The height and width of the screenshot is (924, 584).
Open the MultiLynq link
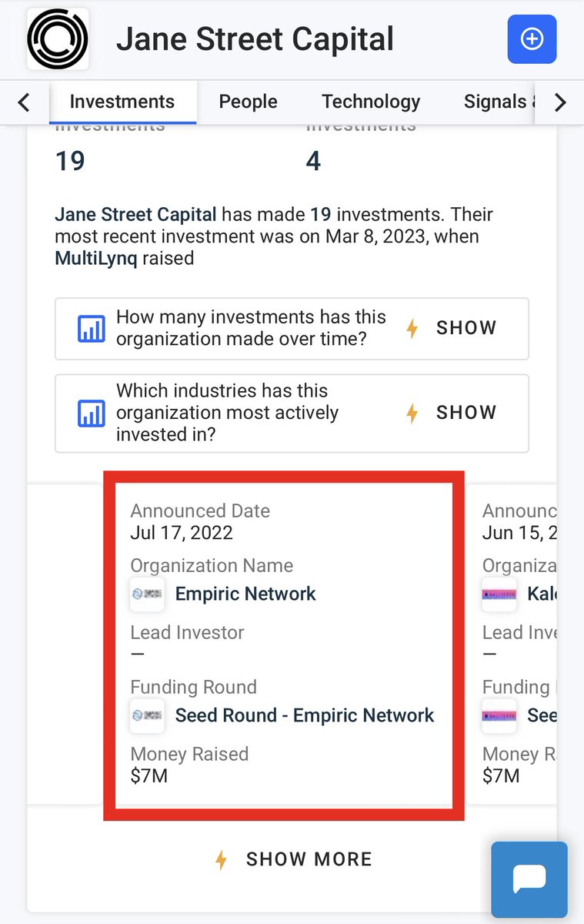click(x=96, y=259)
